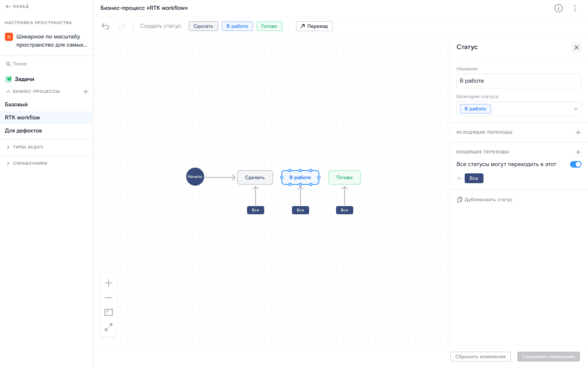The height and width of the screenshot is (368, 588).
Task: Toggle the minimap icon
Action: tap(109, 312)
